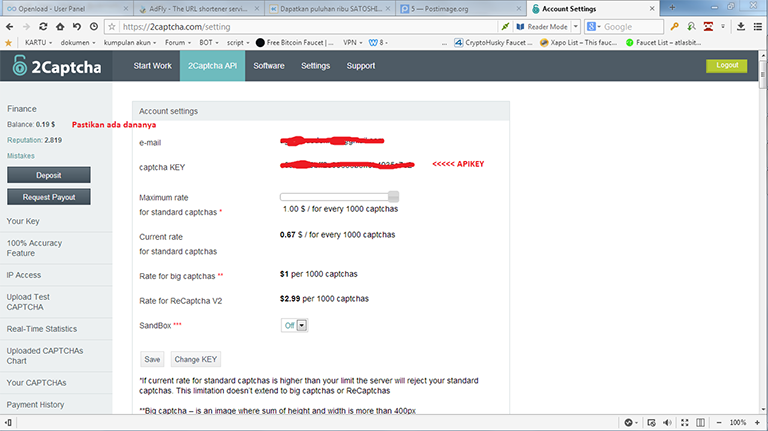Open the Reader Mode dropdown arrow
This screenshot has width=768, height=431.
pyautogui.click(x=576, y=26)
